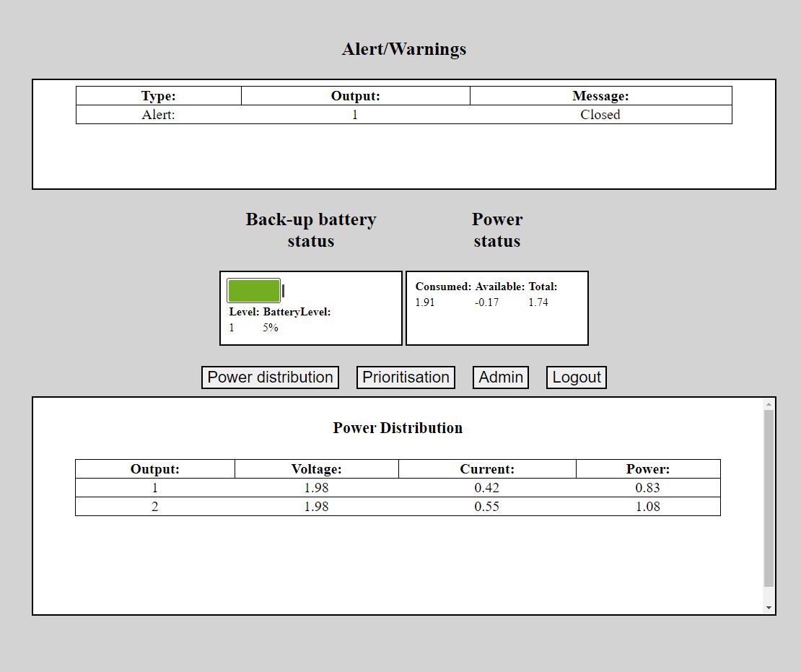Click the Back-up battery status heading
The width and height of the screenshot is (801, 672).
click(x=310, y=230)
